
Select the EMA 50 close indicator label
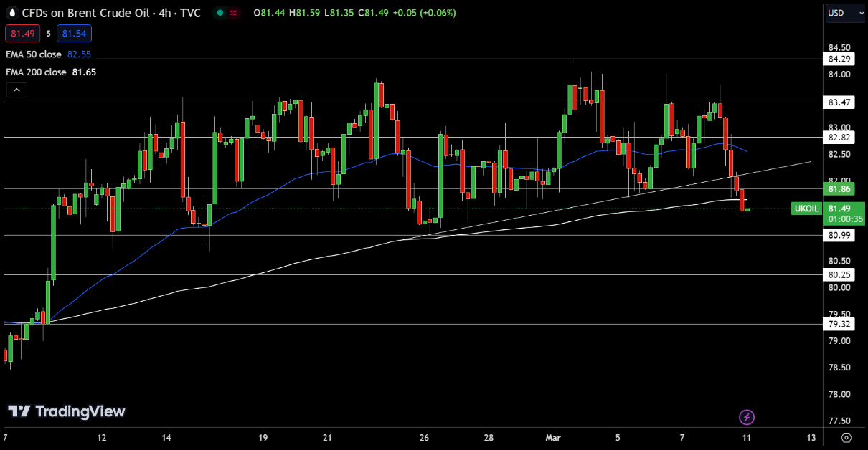34,54
